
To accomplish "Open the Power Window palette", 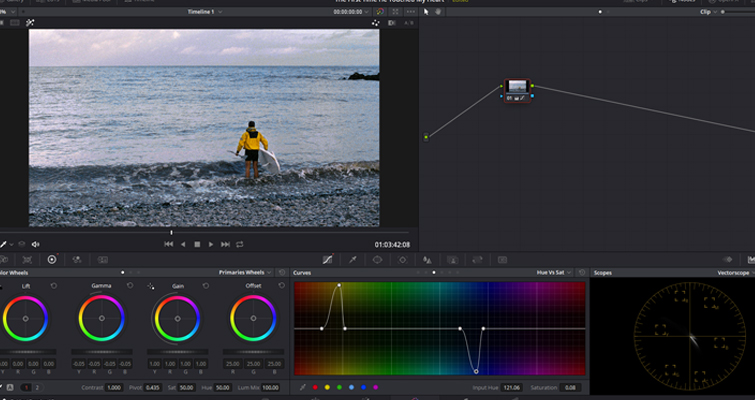I will pos(377,259).
